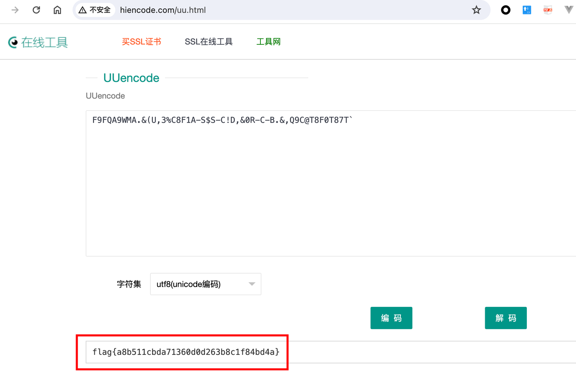
Task: Click the black circle extension icon
Action: [x=506, y=10]
